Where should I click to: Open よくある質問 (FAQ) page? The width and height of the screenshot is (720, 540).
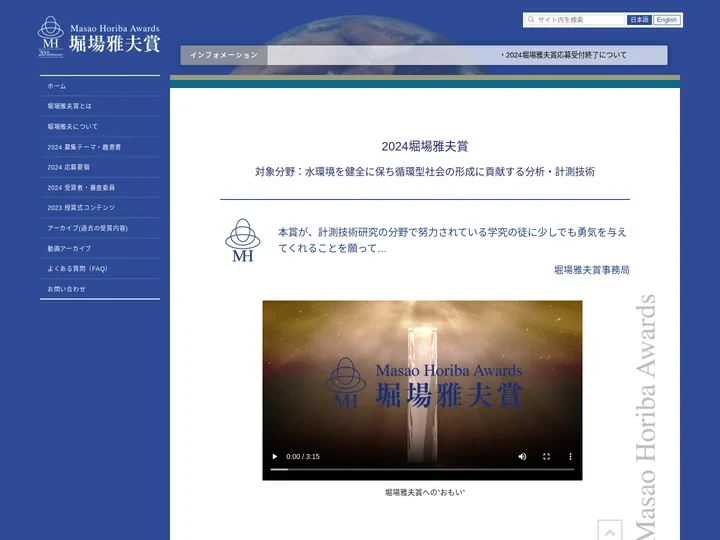100,269
